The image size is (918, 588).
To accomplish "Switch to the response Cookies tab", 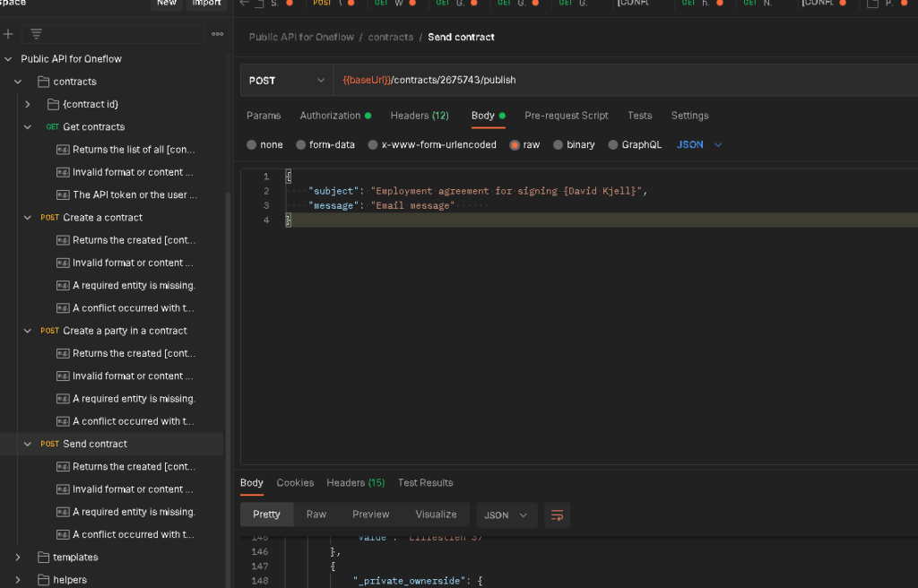I will click(295, 482).
